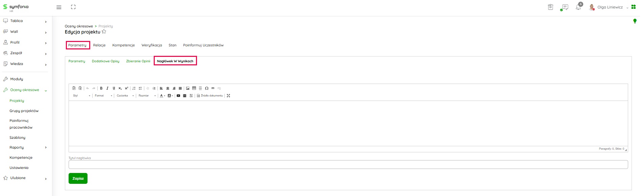Click the green lightbulb hint icon
The image size is (644, 196).
pyautogui.click(x=635, y=21)
